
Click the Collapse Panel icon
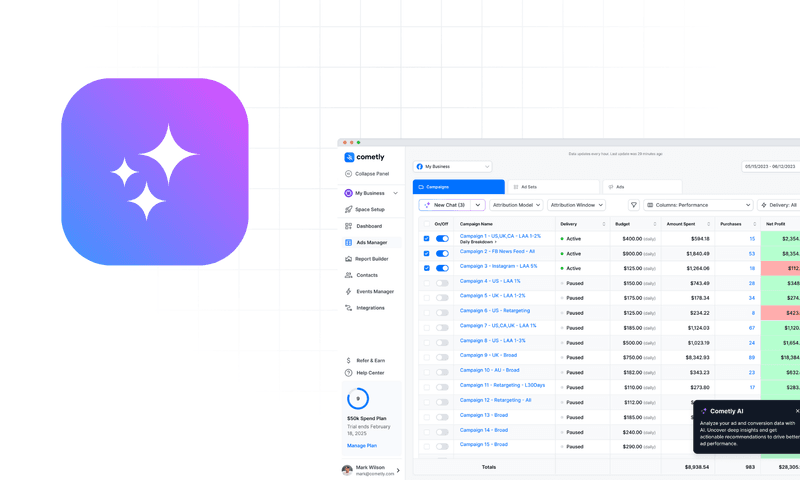coord(348,174)
